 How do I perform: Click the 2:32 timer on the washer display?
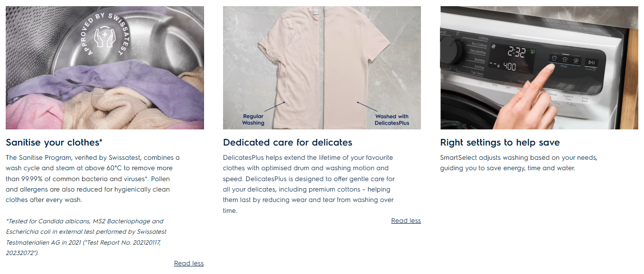(x=517, y=51)
